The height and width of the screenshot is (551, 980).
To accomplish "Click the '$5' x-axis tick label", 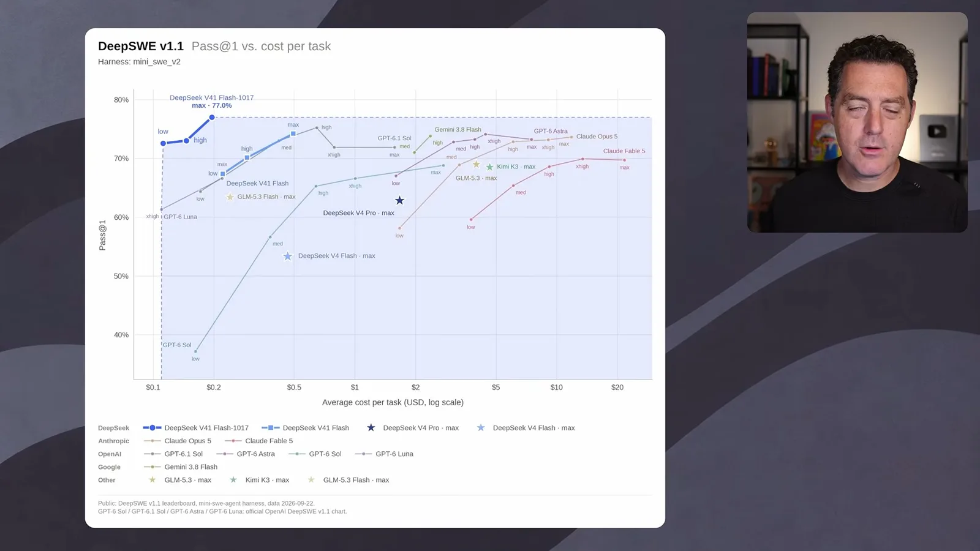I will point(496,388).
